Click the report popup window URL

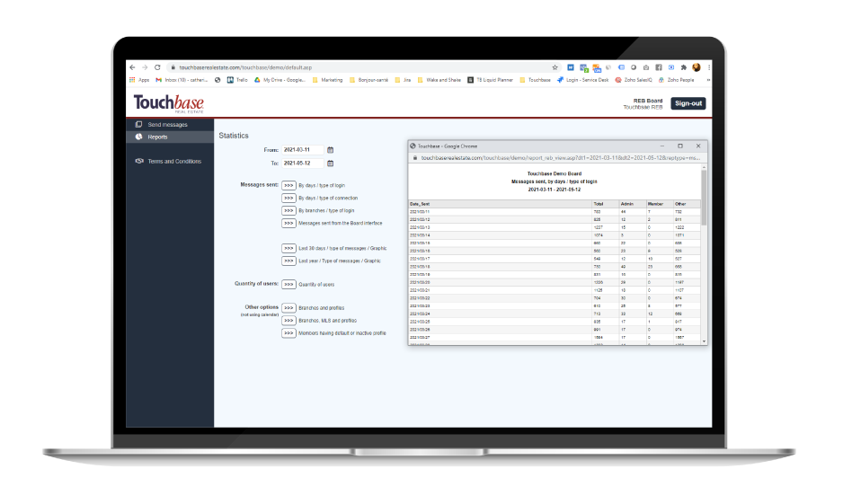pyautogui.click(x=560, y=158)
